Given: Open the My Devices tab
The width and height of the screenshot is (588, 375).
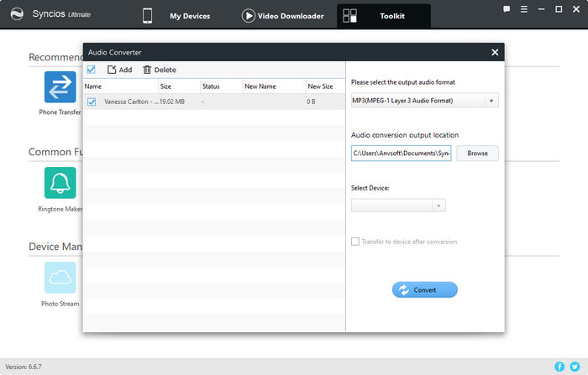Looking at the screenshot, I should [190, 16].
